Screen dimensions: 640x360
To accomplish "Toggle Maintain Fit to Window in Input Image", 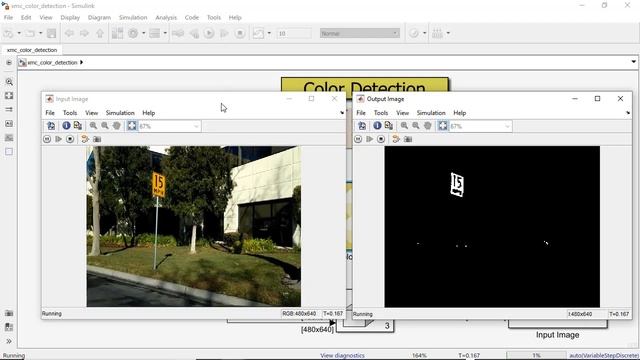I will pyautogui.click(x=132, y=126).
